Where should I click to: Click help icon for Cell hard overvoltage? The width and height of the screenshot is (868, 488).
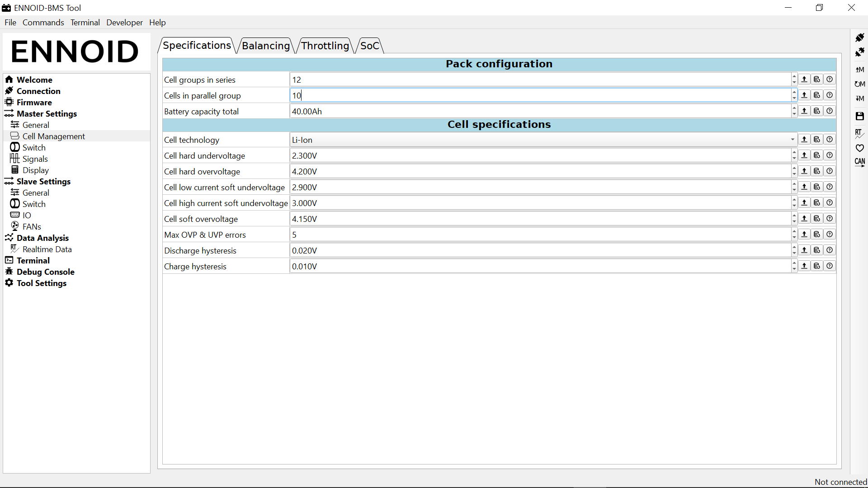tap(830, 171)
